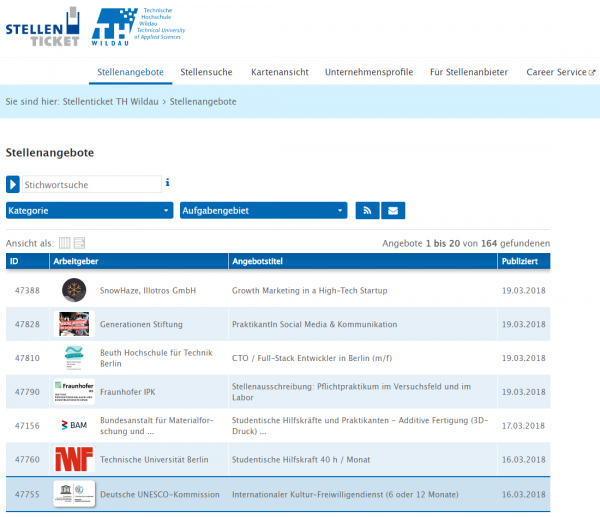Image resolution: width=600 pixels, height=517 pixels.
Task: Open the Unternehmensprofile tab
Action: click(369, 72)
